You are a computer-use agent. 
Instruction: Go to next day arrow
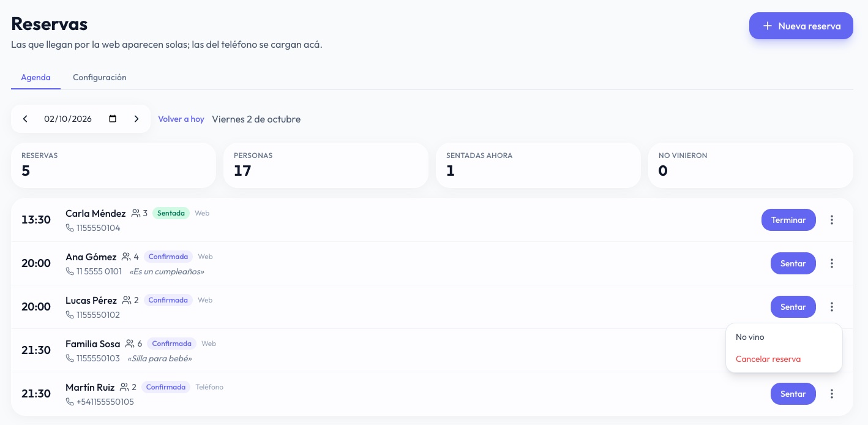pos(137,119)
